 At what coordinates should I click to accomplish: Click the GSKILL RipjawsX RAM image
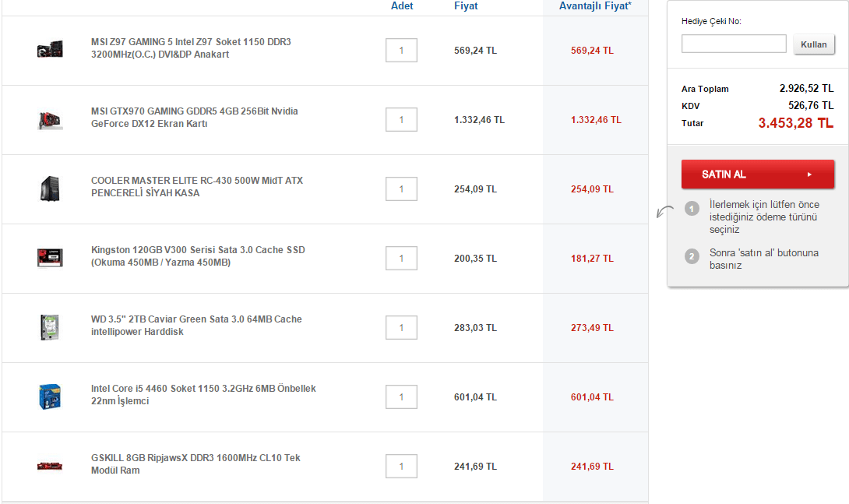[x=50, y=466]
